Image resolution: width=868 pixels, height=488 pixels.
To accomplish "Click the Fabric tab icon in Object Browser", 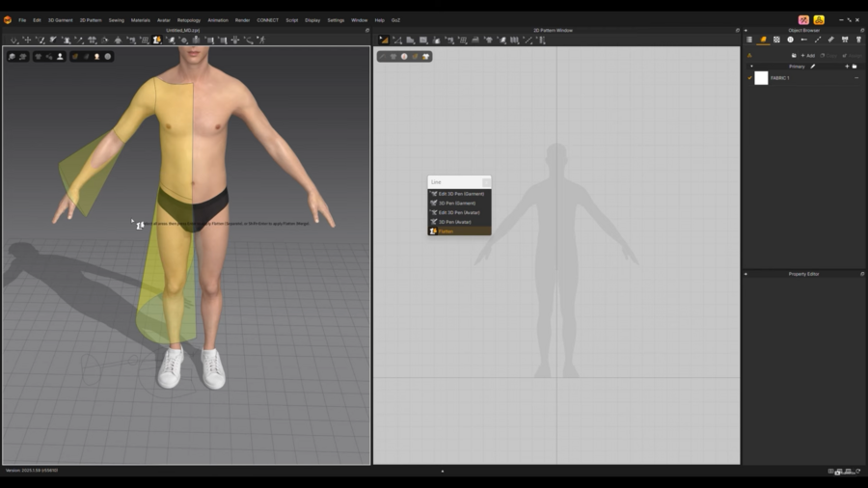I will [x=763, y=40].
